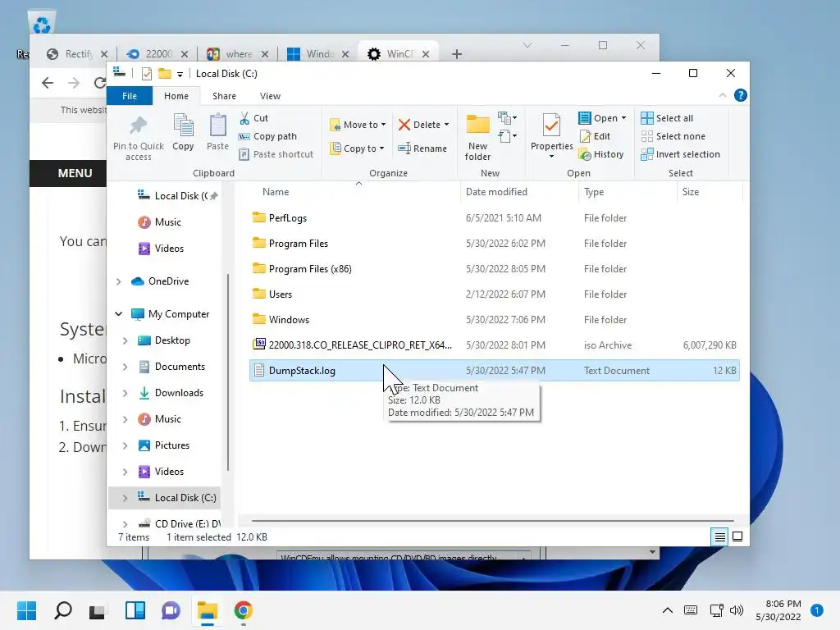Click the Copy ribbon icon
The height and width of the screenshot is (630, 840).
pos(183,126)
